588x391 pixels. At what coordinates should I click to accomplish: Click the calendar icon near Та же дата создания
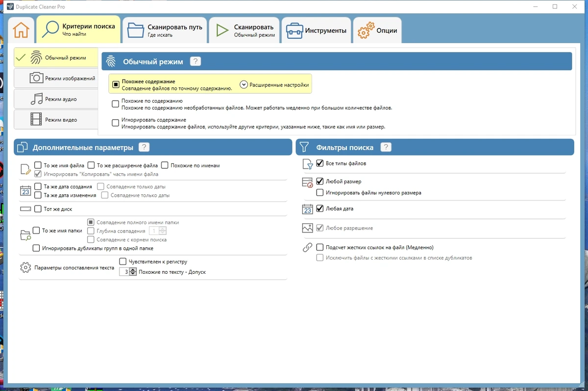point(25,190)
